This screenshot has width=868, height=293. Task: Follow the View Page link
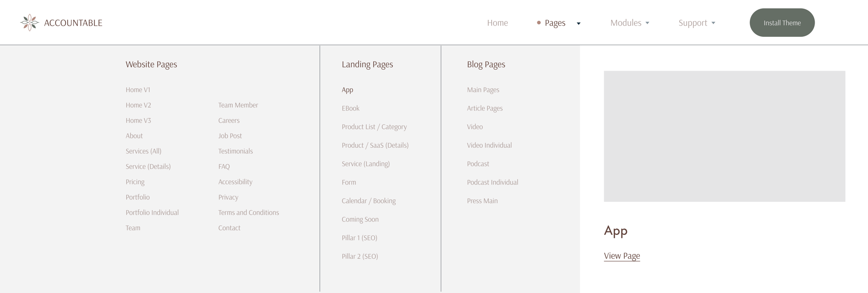click(621, 256)
